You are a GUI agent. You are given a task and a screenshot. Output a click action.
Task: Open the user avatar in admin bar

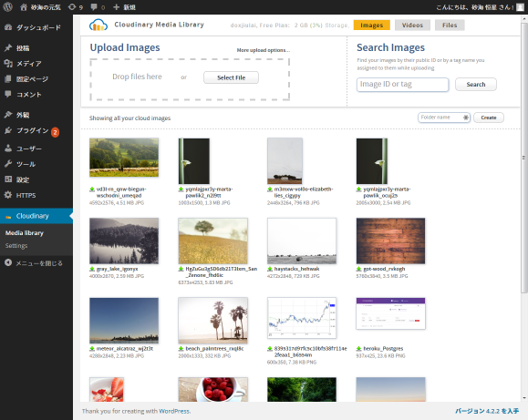click(521, 7)
